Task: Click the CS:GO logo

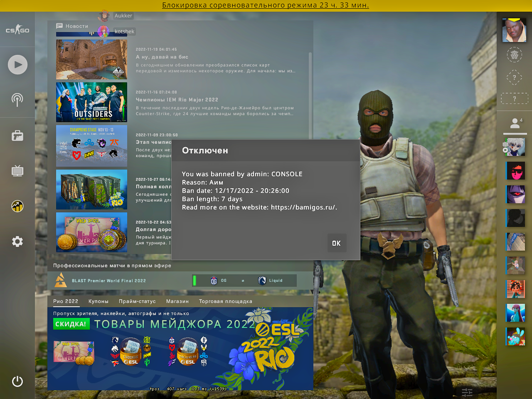Action: click(x=17, y=30)
